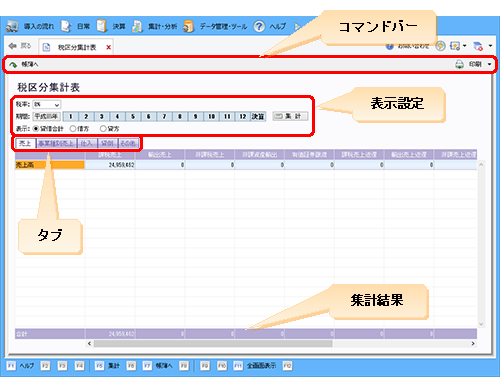Open the 導入の流れ menu icon

pos(12,26)
